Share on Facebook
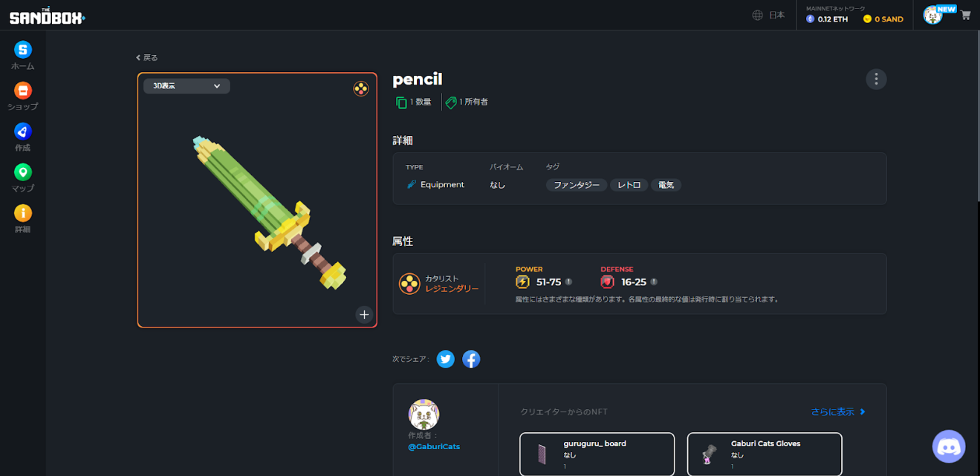 point(471,359)
